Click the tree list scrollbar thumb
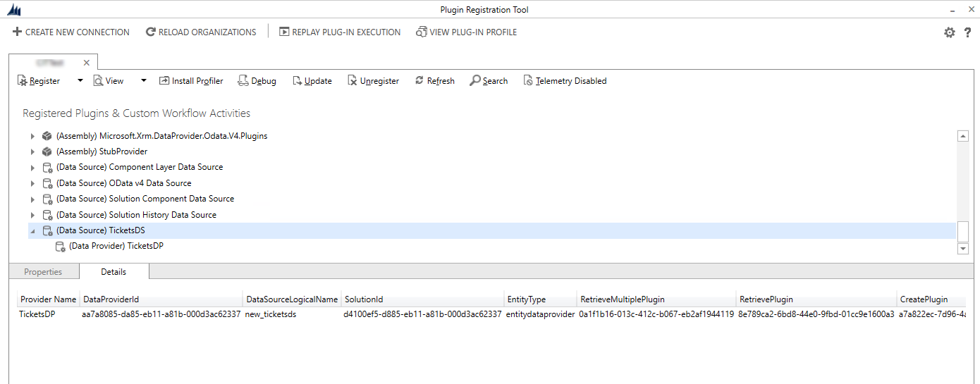The width and height of the screenshot is (980, 384). pyautogui.click(x=963, y=230)
